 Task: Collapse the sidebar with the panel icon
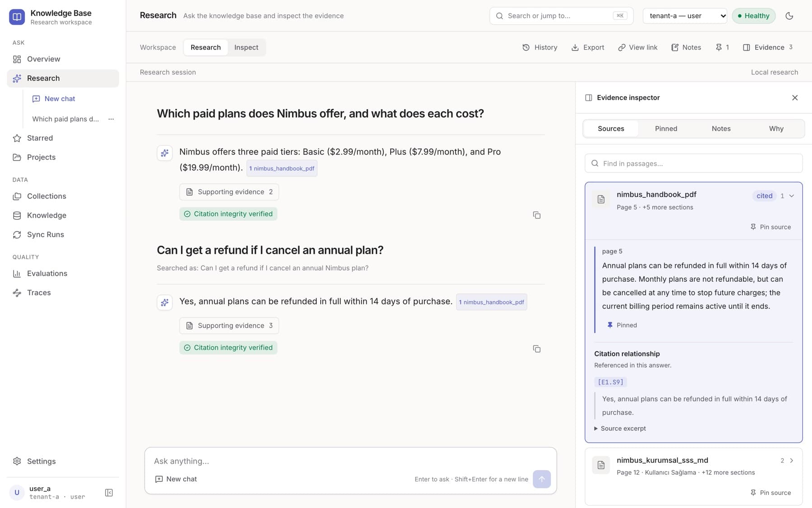point(109,493)
